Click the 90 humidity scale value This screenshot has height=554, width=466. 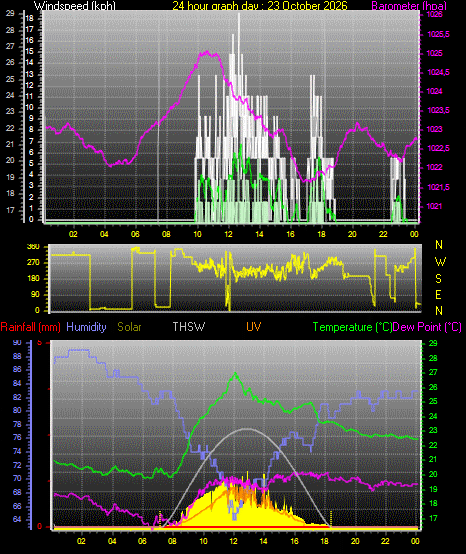pyautogui.click(x=17, y=342)
